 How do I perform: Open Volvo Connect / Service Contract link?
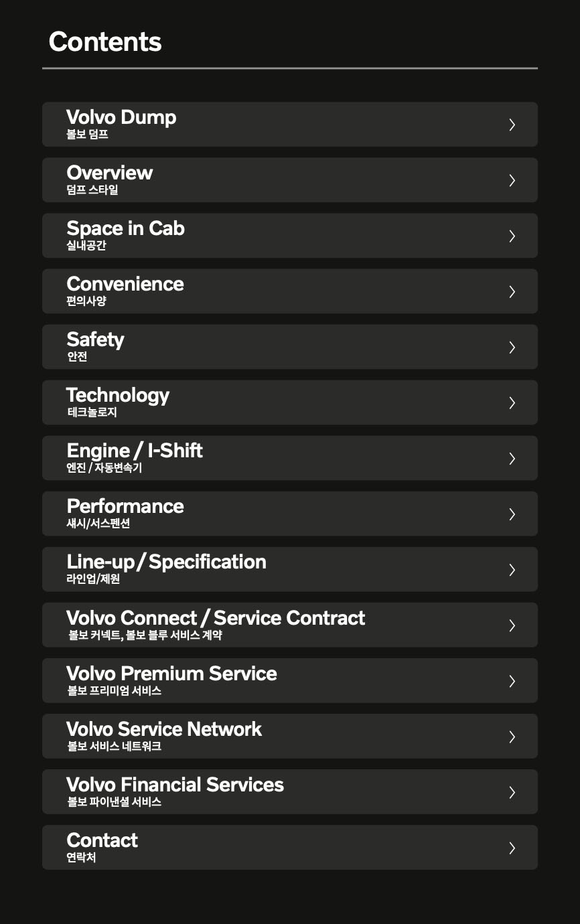tap(216, 618)
